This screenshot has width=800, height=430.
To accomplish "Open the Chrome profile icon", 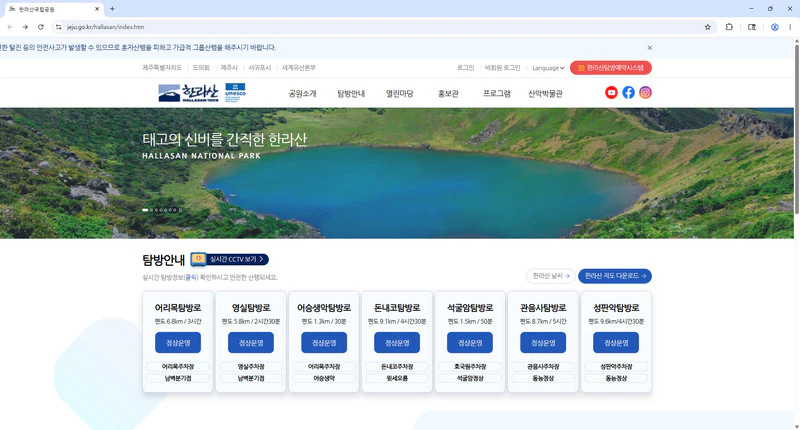I will click(x=774, y=27).
